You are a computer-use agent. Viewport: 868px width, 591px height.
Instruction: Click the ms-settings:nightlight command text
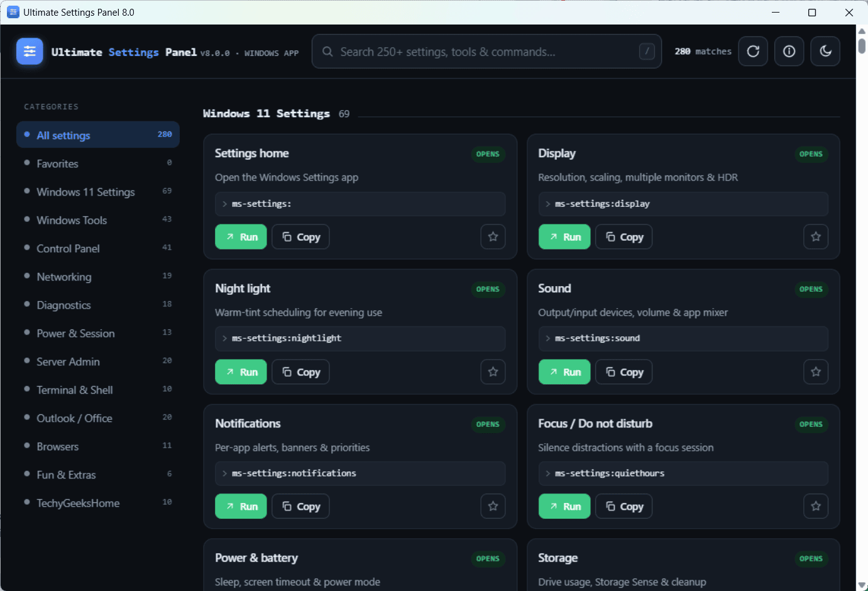click(x=287, y=338)
